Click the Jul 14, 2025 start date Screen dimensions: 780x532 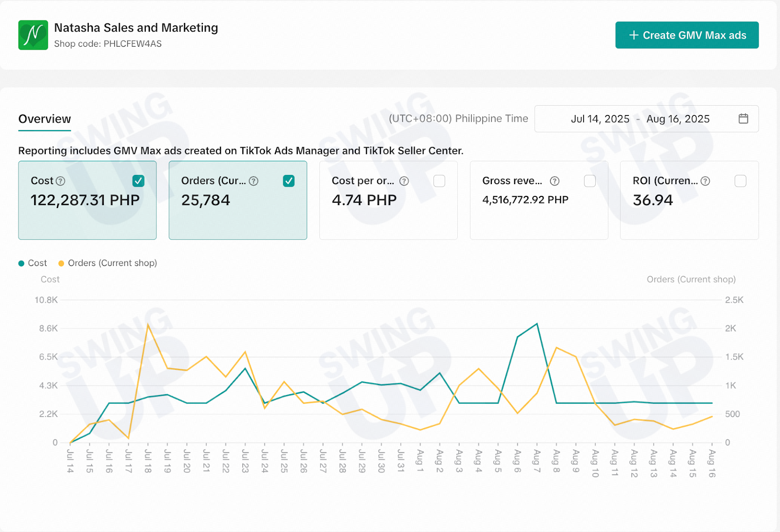600,119
